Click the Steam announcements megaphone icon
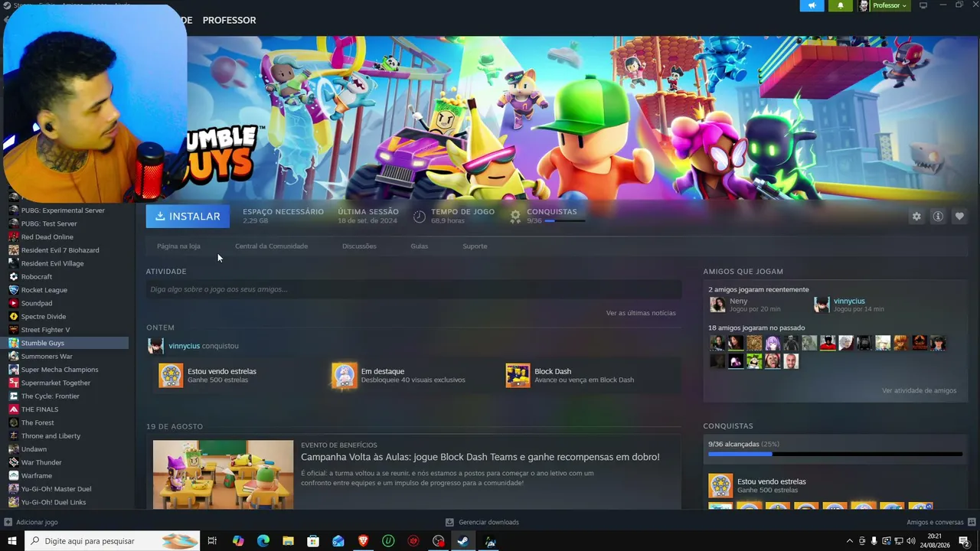The width and height of the screenshot is (980, 551). pos(812,5)
